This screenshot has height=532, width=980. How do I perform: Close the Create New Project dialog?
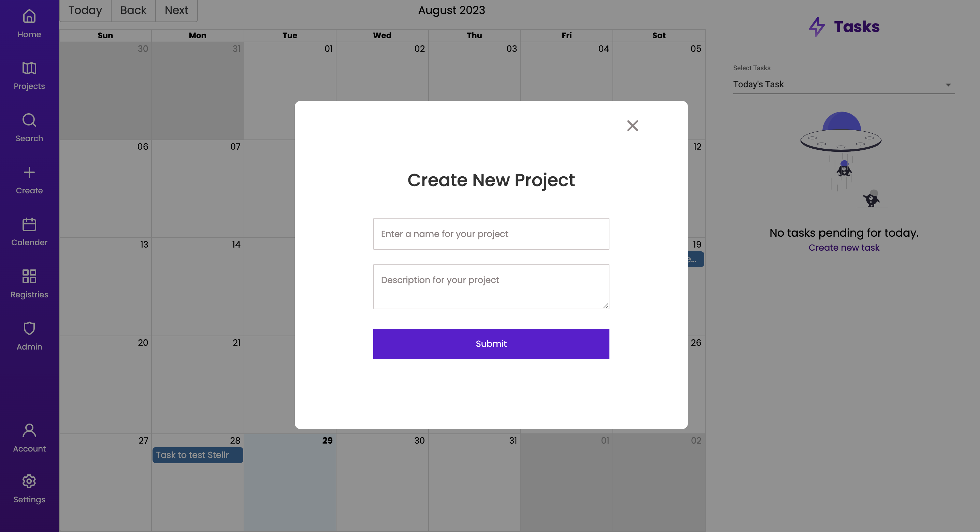pos(633,126)
